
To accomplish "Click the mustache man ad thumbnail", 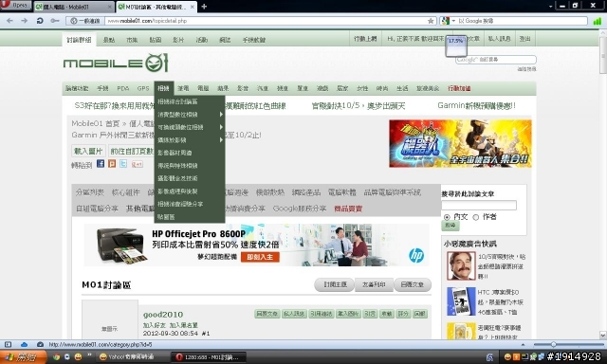I will [461, 266].
